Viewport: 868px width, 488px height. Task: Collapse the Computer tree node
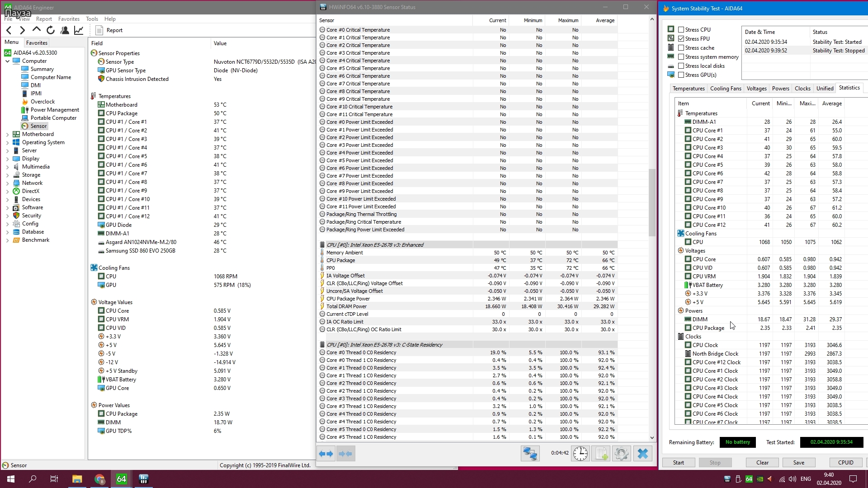click(7, 61)
